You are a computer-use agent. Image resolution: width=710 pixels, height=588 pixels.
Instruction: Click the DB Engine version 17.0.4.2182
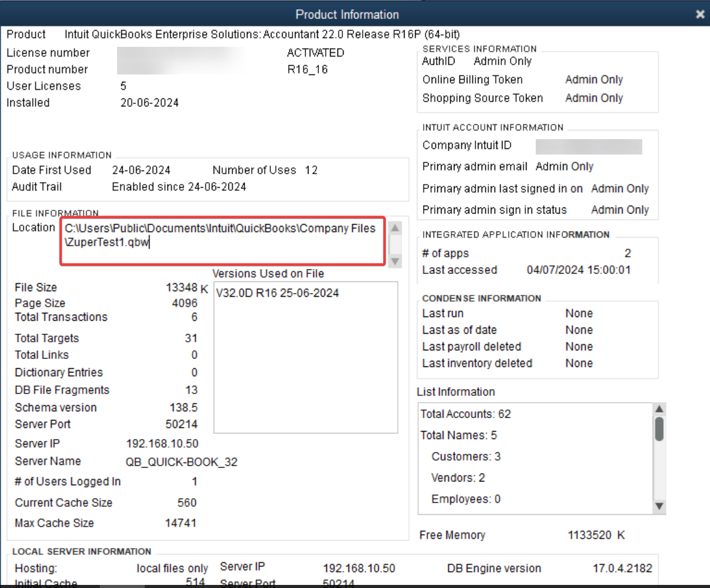(x=623, y=568)
